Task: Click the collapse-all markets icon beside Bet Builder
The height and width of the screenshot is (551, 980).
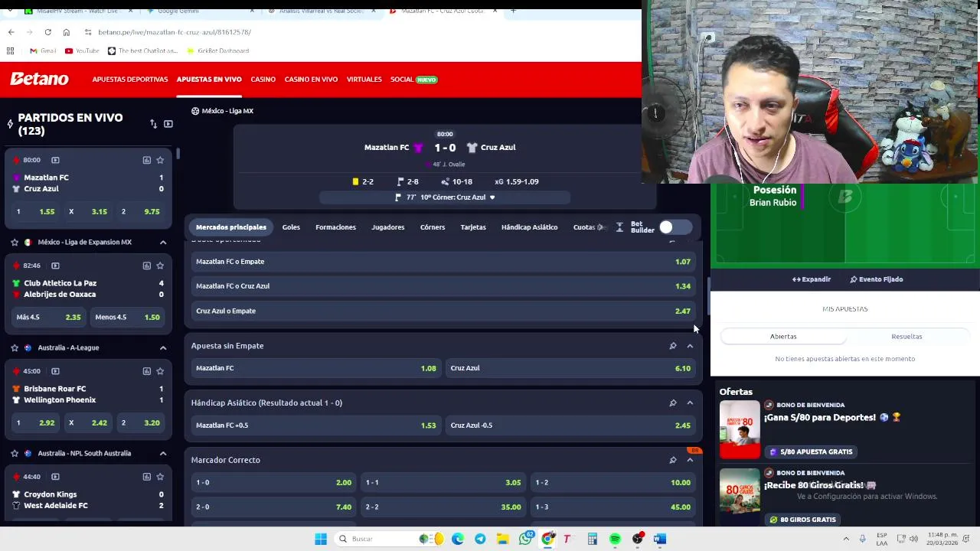Action: click(x=619, y=227)
